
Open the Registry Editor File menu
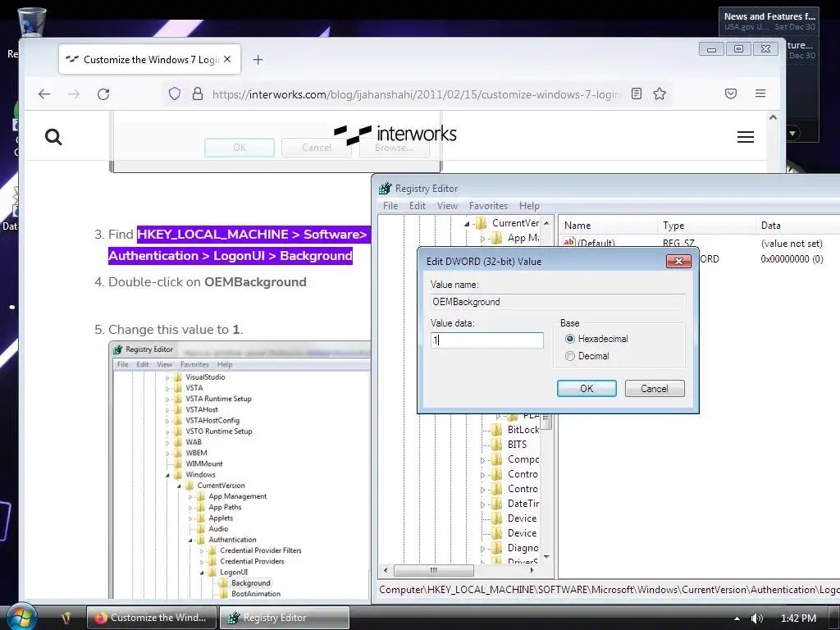click(390, 206)
